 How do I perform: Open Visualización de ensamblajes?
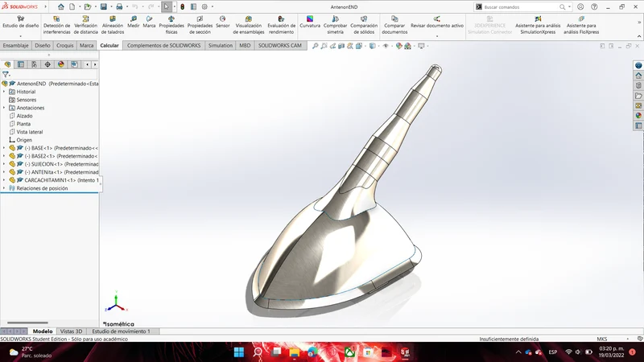[x=249, y=25]
